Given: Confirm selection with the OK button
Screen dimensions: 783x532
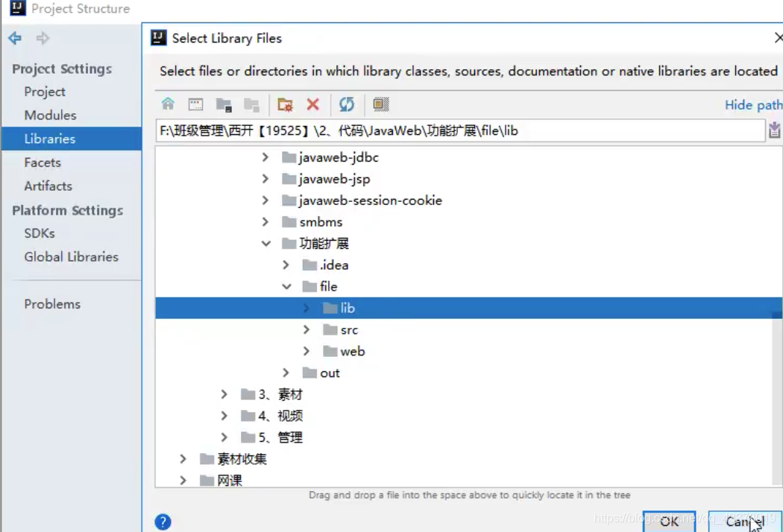Looking at the screenshot, I should (x=668, y=523).
